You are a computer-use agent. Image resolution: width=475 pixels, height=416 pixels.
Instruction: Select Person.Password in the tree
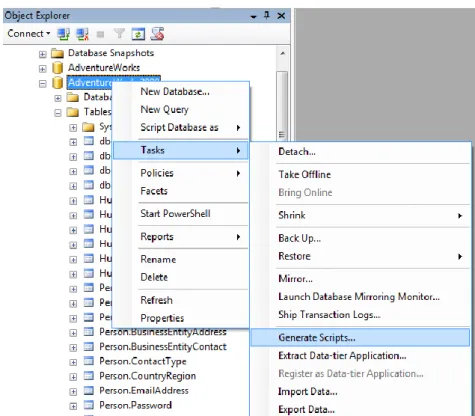[x=135, y=405]
